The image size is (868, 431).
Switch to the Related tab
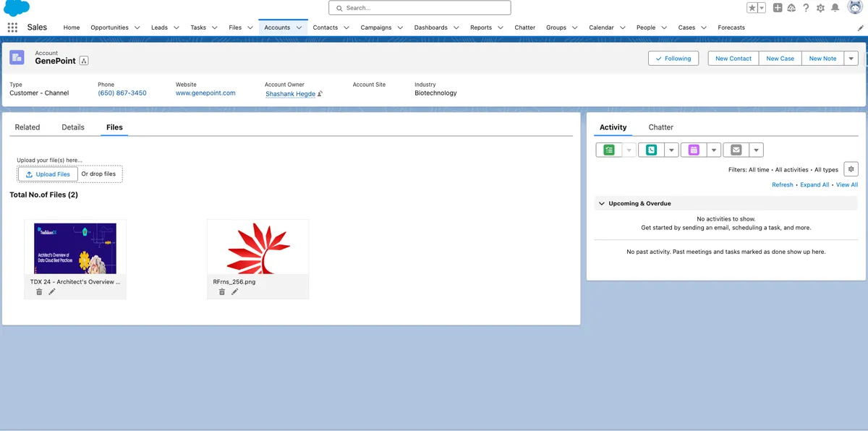coord(27,127)
